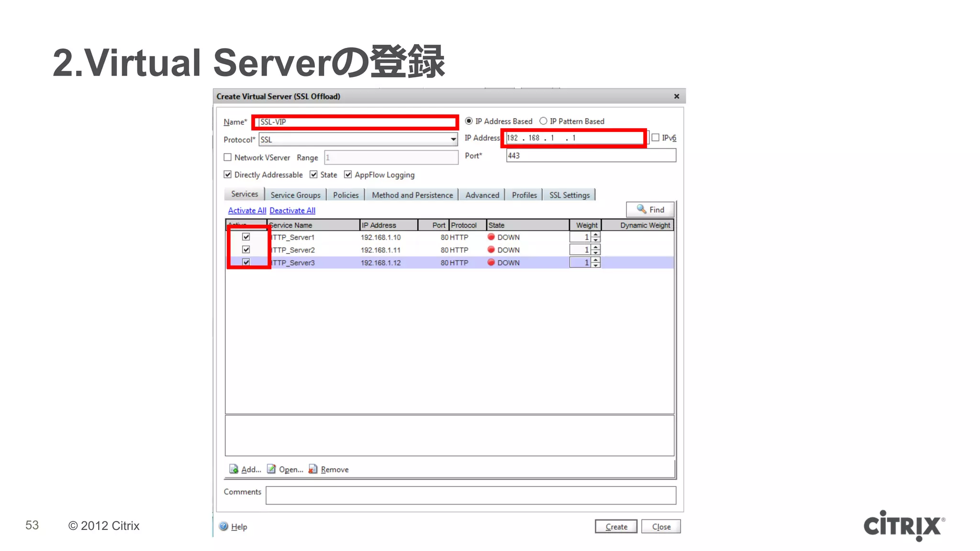Image resolution: width=980 pixels, height=551 pixels.
Task: Decrease weight for HTTP_Server1
Action: point(596,240)
